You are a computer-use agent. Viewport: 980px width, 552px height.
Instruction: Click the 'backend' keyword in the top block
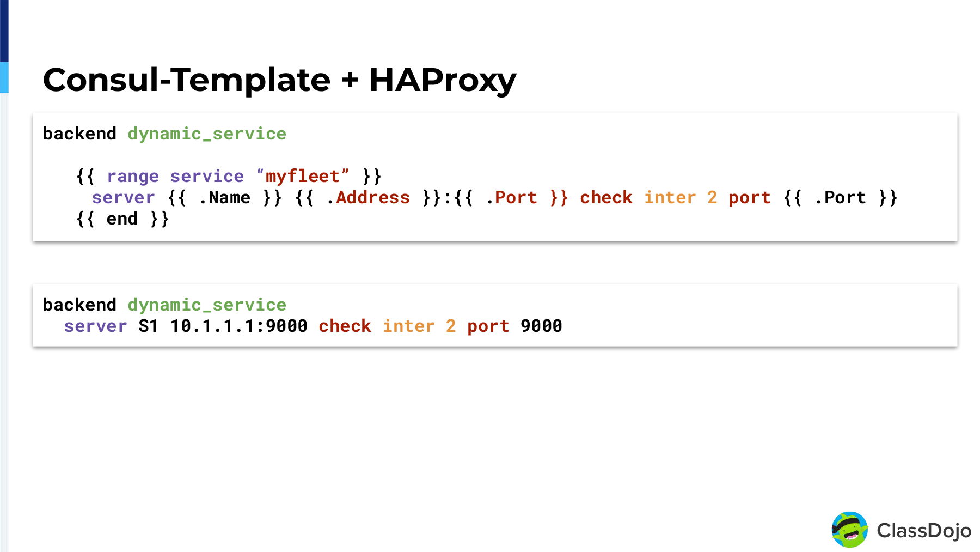pyautogui.click(x=79, y=134)
